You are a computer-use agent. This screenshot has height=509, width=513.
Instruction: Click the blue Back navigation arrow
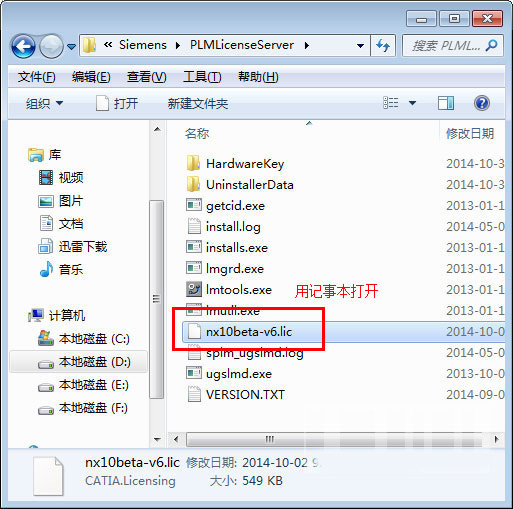(x=23, y=46)
